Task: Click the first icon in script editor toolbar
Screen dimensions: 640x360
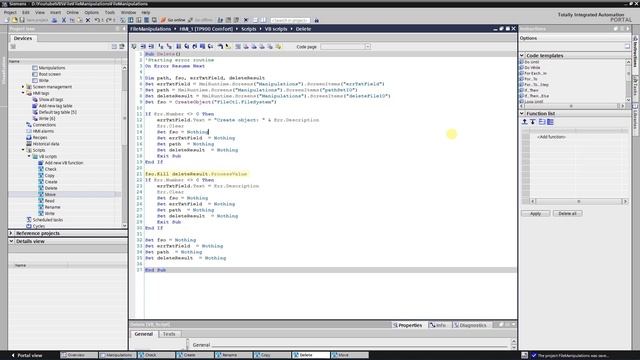Action: pyautogui.click(x=134, y=47)
